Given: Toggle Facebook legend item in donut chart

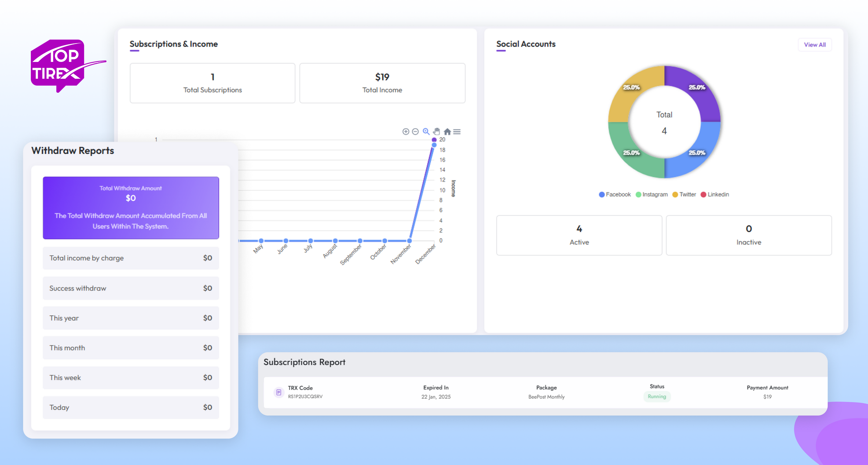Looking at the screenshot, I should [615, 194].
